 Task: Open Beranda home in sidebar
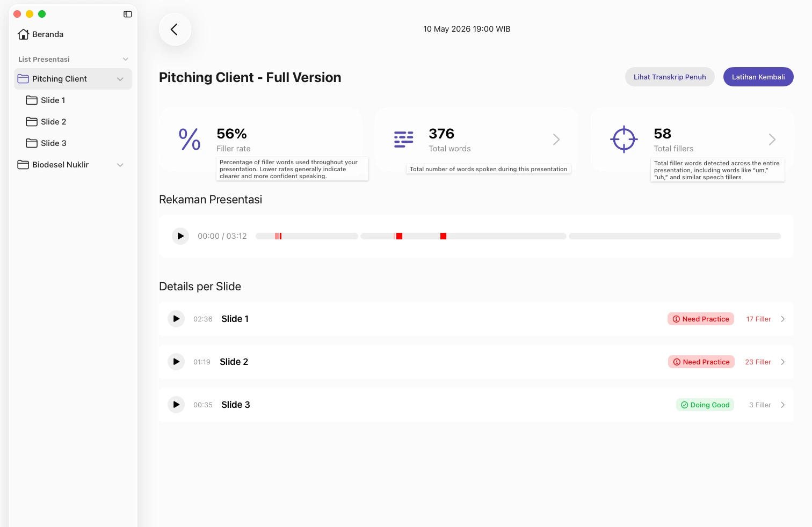(x=40, y=34)
